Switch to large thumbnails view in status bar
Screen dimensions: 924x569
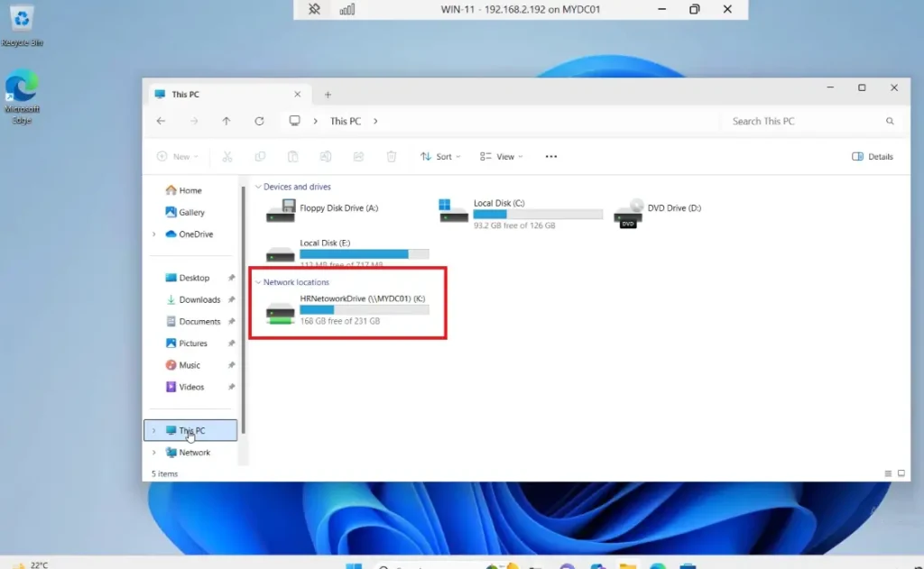pyautogui.click(x=901, y=473)
